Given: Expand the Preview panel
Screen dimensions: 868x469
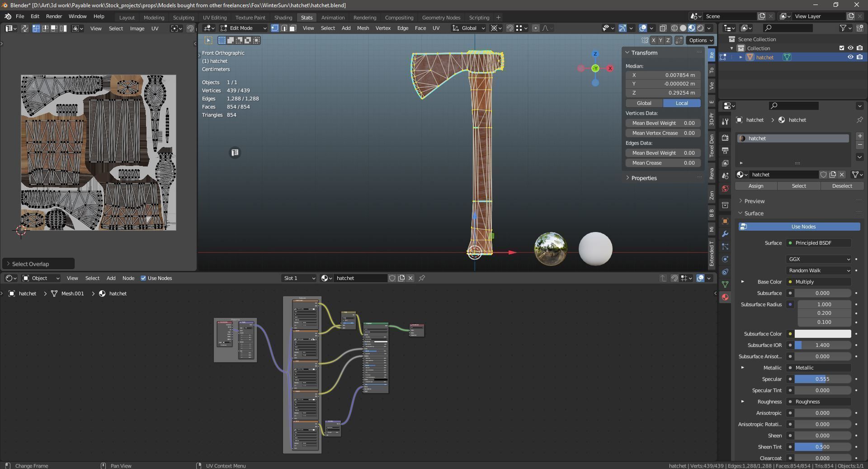Looking at the screenshot, I should coord(754,201).
